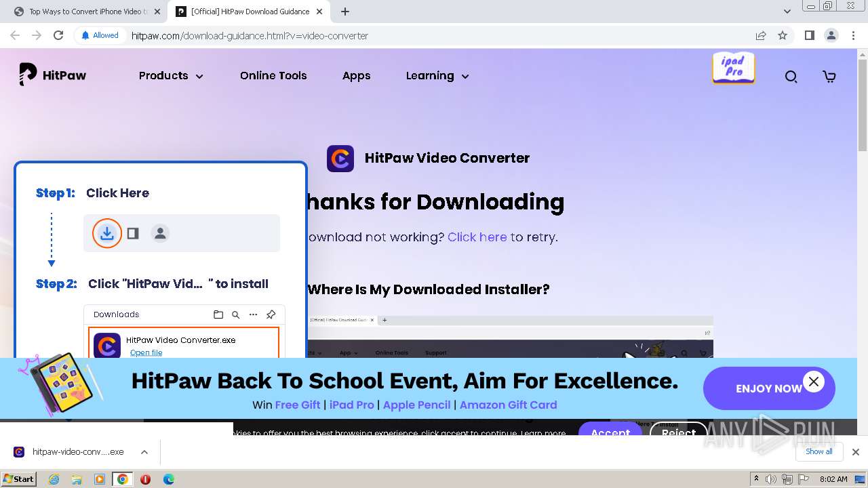Click the Allowed site permission chip
Image resolution: width=868 pixels, height=488 pixels.
(x=100, y=35)
